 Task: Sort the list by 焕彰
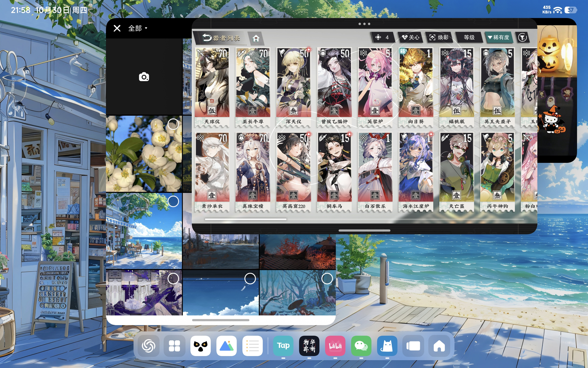pyautogui.click(x=439, y=37)
